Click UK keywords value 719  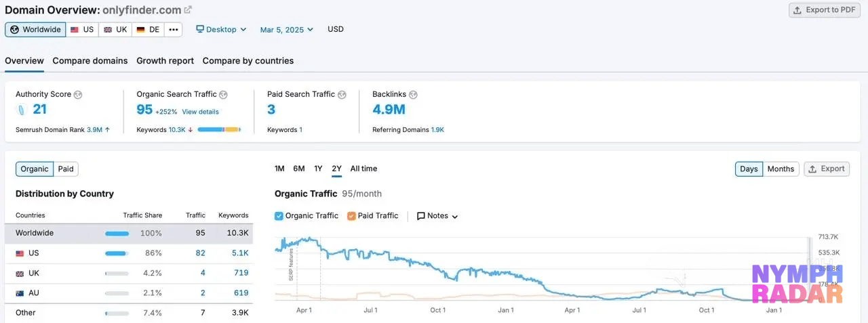click(x=241, y=273)
